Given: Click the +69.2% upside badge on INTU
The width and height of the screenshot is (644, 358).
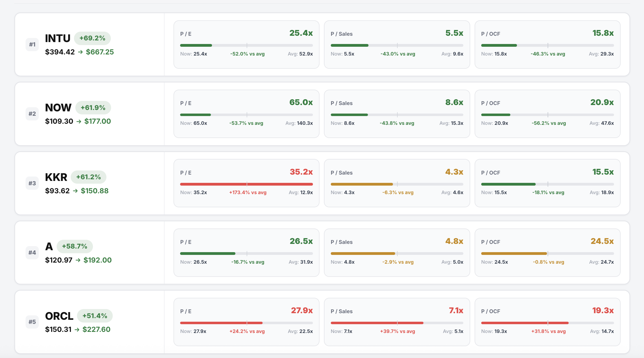Looking at the screenshot, I should (x=92, y=38).
